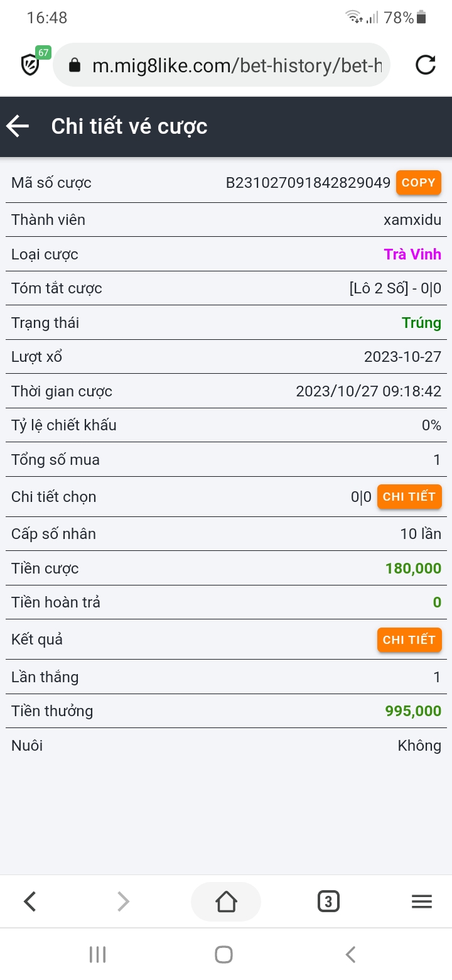Tap the m.mig8like.com address bar
The height and width of the screenshot is (980, 452).
pyautogui.click(x=236, y=65)
